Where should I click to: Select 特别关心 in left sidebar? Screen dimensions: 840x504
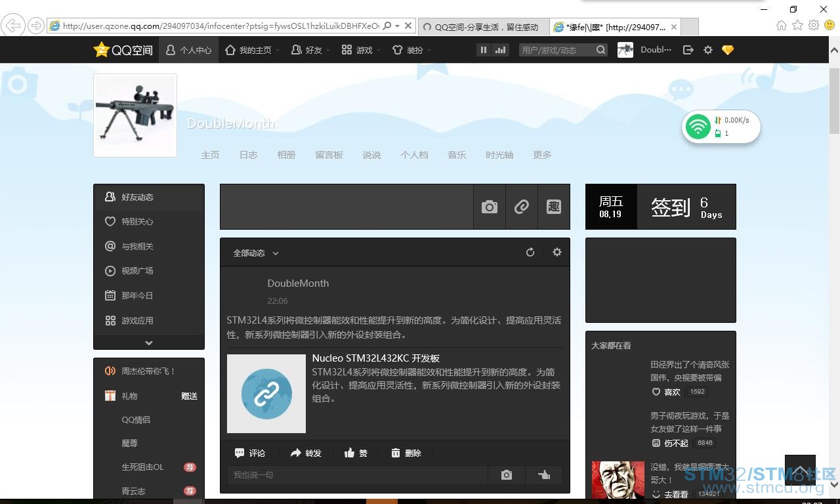(x=149, y=222)
